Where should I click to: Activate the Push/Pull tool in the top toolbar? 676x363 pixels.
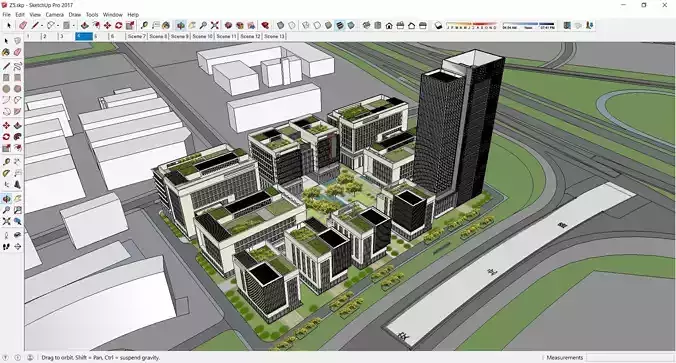pyautogui.click(x=85, y=25)
